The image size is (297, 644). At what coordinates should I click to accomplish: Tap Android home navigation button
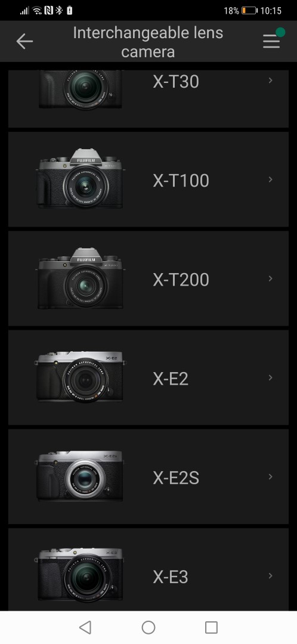[x=148, y=627]
